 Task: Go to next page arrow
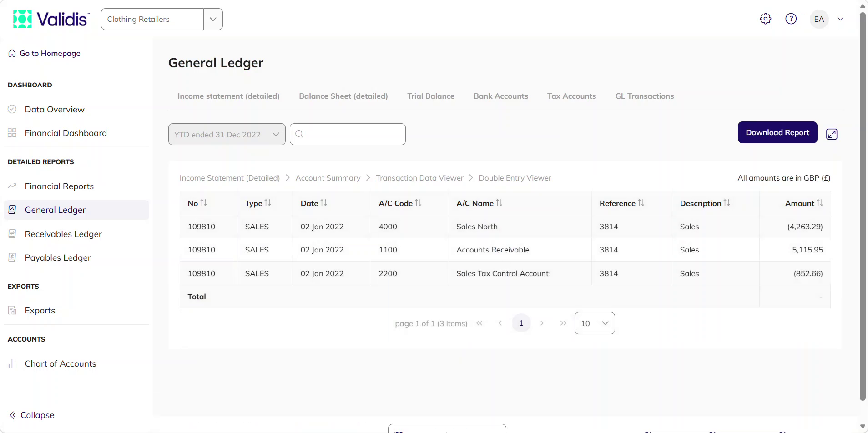tap(542, 323)
